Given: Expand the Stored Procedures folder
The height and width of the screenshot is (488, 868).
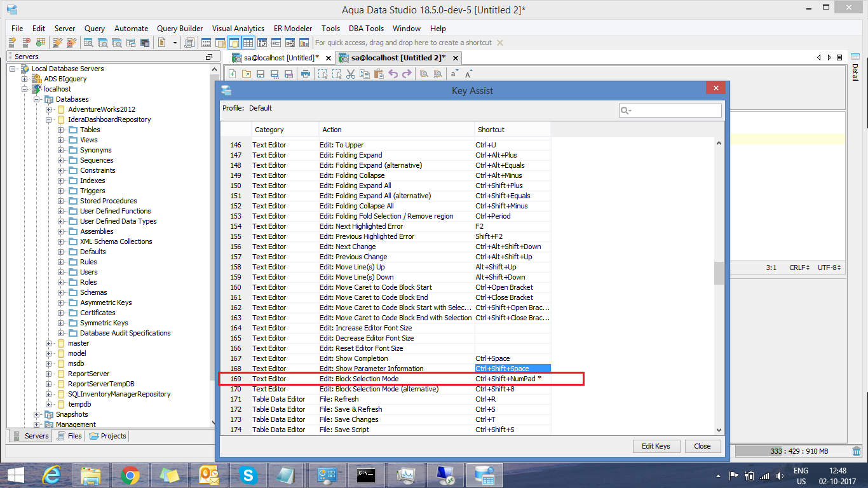Looking at the screenshot, I should point(61,201).
